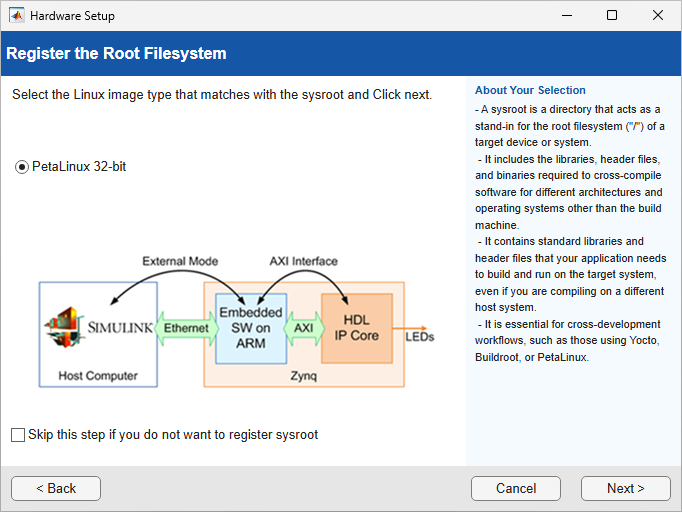This screenshot has width=682, height=512.
Task: Click the LEDs label in diagram
Action: [420, 337]
